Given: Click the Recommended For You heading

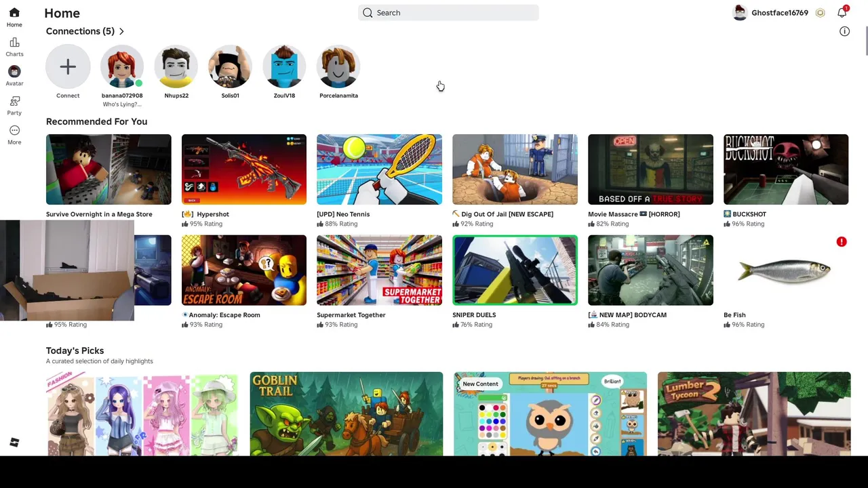Looking at the screenshot, I should [96, 121].
